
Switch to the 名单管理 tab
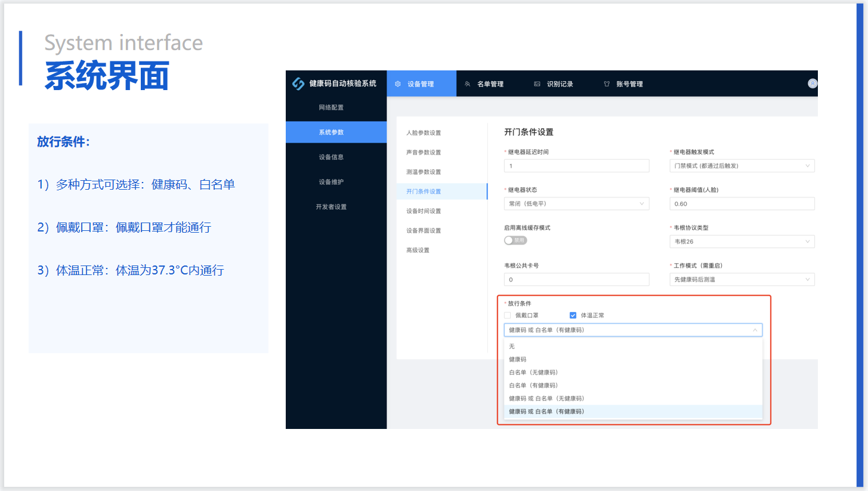(490, 84)
